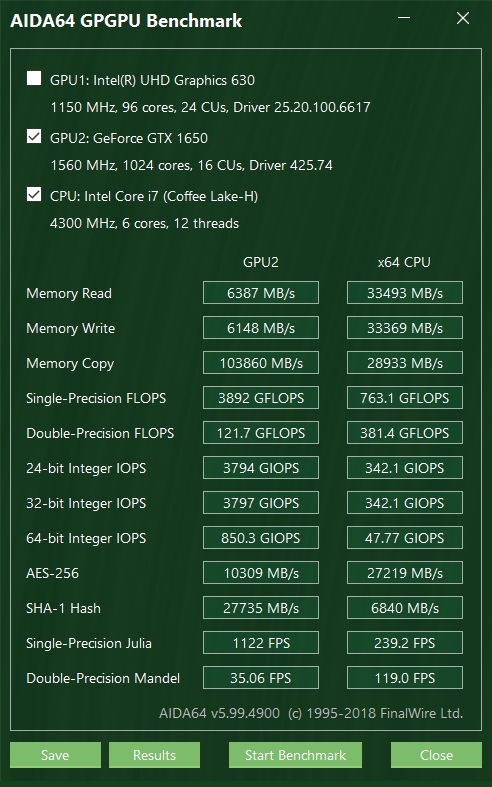The height and width of the screenshot is (787, 492).
Task: Click GPU2 Memory Copy value 103860 MB/s
Action: click(261, 363)
